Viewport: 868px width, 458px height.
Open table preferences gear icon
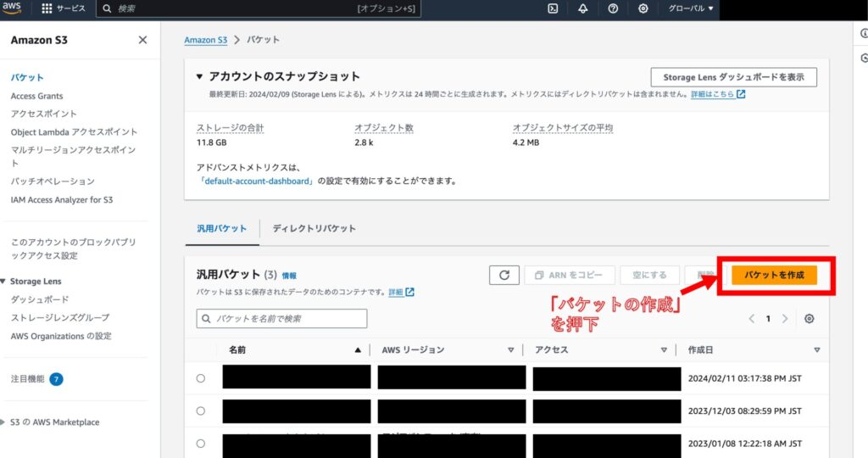[x=809, y=318]
